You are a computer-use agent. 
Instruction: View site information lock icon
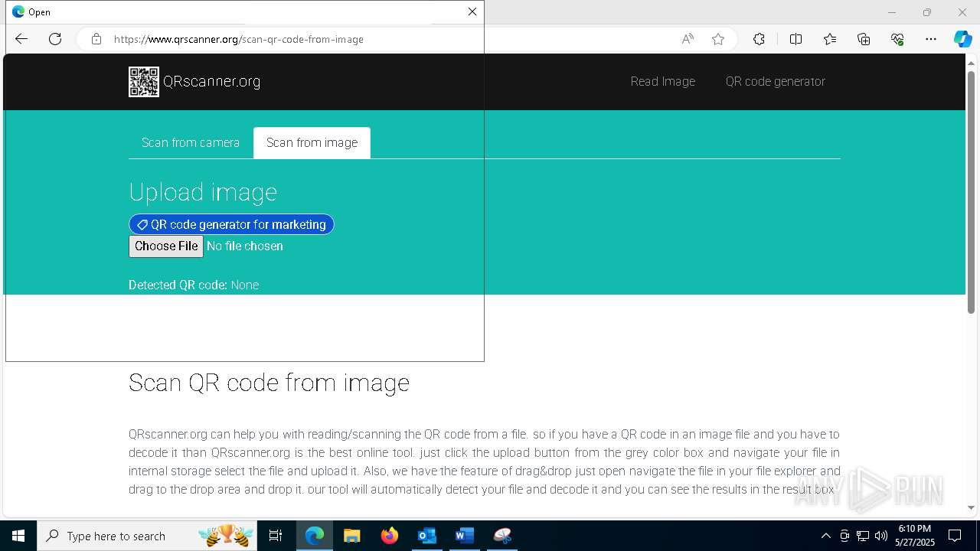(96, 39)
